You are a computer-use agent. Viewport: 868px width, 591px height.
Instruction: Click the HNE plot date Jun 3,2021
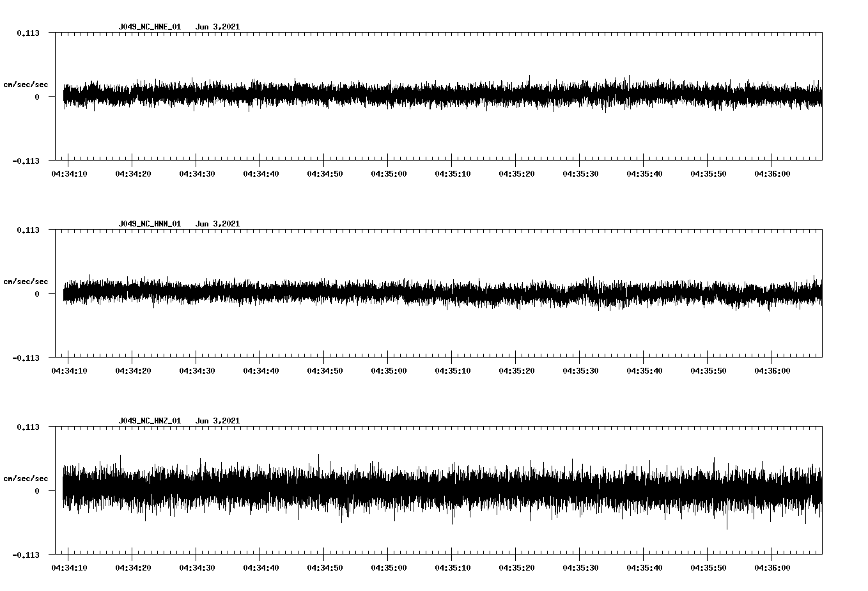(218, 27)
